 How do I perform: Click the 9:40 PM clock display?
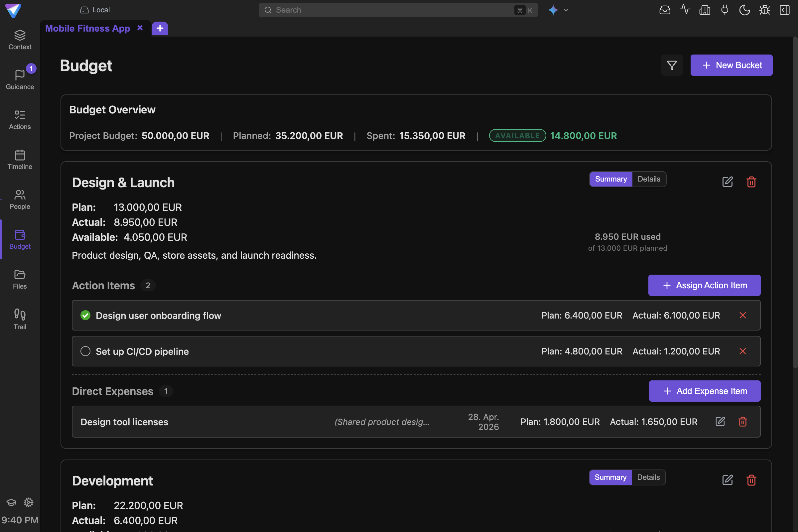pos(20,520)
